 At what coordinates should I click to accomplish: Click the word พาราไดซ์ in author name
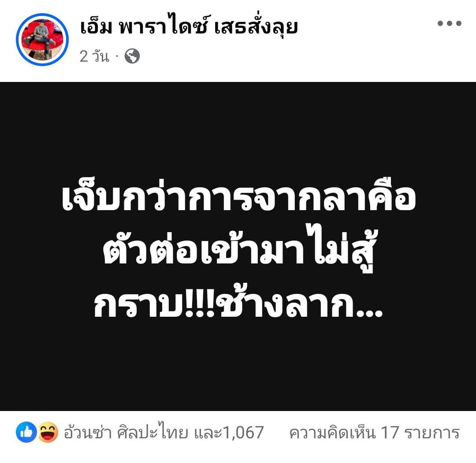[x=164, y=26]
